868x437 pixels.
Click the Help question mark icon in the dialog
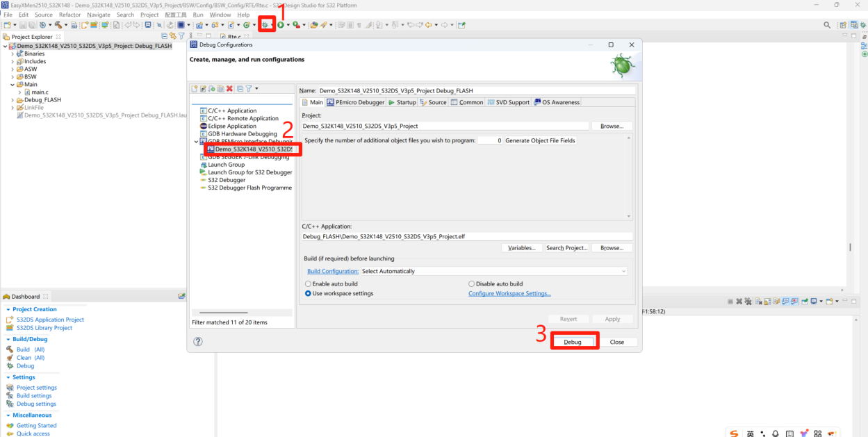[198, 342]
